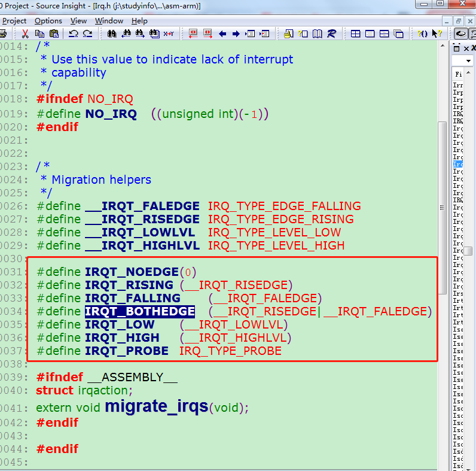Click the Fi column header in side panel

(x=458, y=74)
